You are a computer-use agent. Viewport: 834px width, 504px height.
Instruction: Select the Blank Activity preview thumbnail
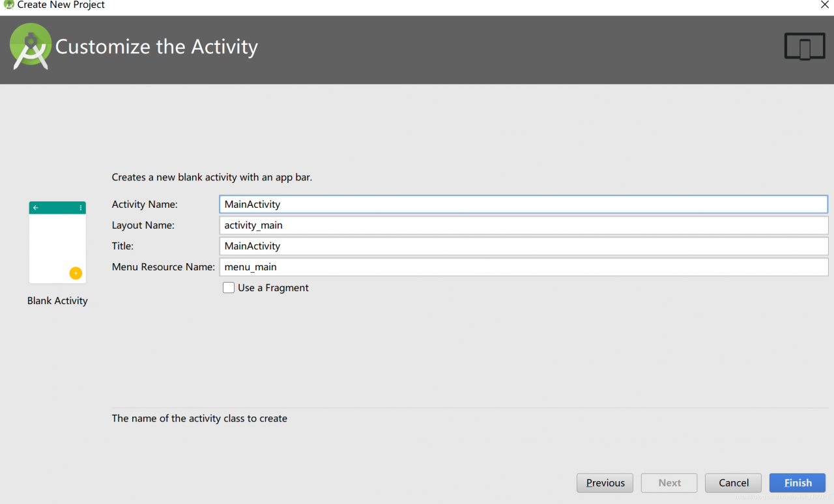[x=57, y=242]
